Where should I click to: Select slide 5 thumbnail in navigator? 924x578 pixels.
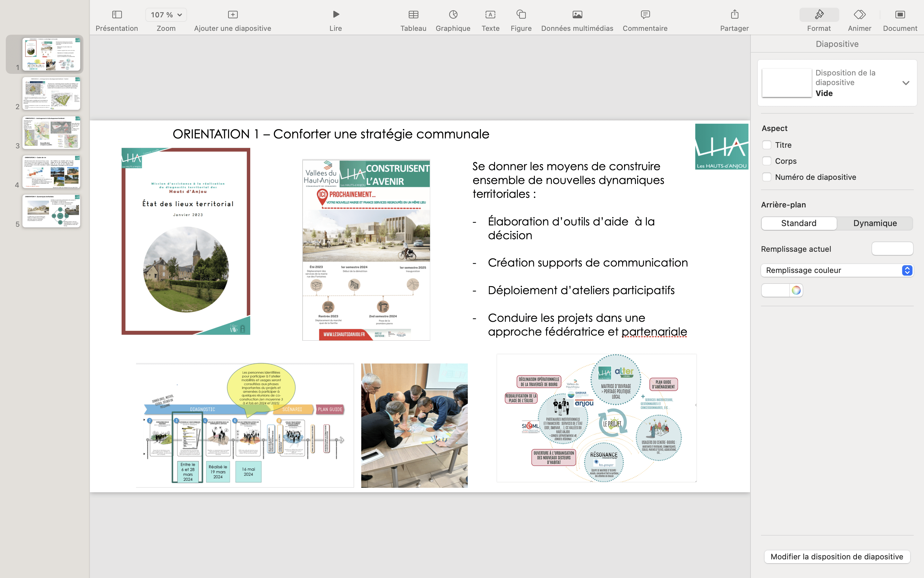(x=51, y=211)
